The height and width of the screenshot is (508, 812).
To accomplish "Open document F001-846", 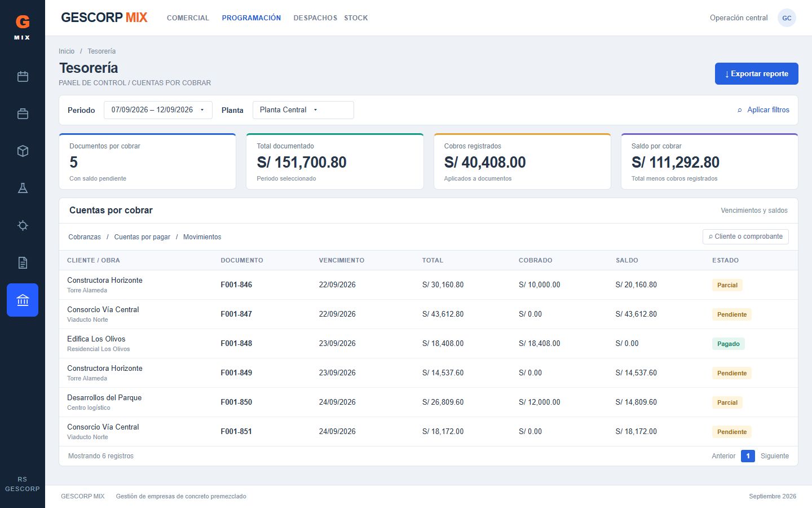I will click(x=236, y=285).
